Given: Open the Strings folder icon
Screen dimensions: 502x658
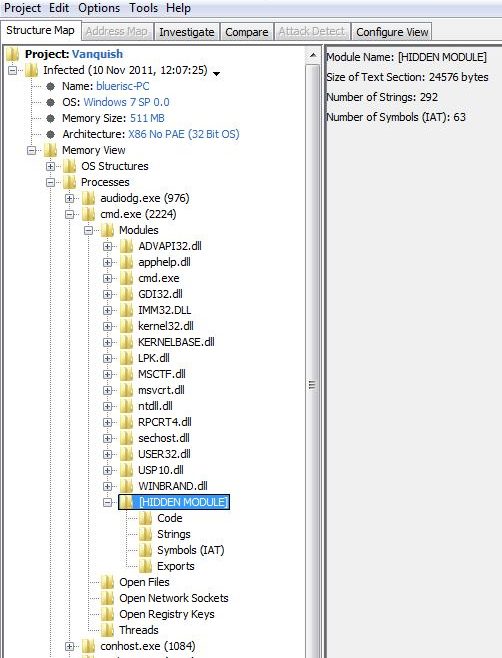Looking at the screenshot, I should pyautogui.click(x=146, y=534).
